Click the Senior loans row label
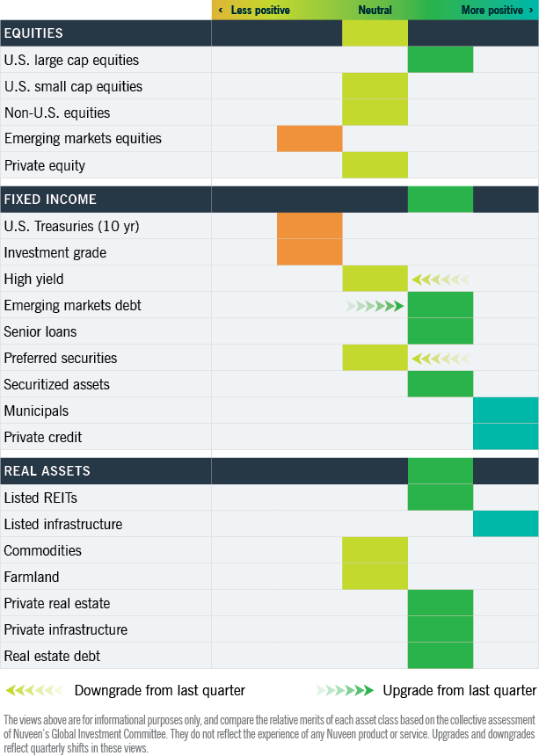This screenshot has height=756, width=539. pos(40,332)
